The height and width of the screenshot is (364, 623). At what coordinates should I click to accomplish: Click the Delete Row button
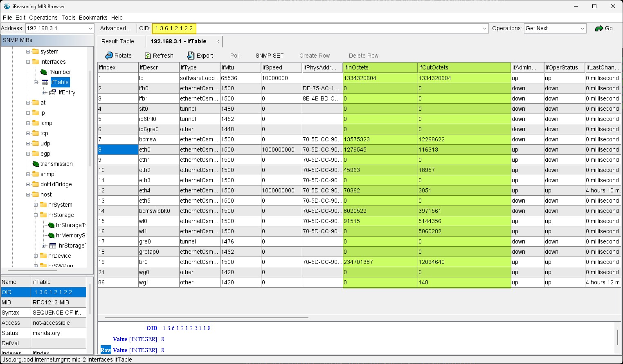coord(364,56)
